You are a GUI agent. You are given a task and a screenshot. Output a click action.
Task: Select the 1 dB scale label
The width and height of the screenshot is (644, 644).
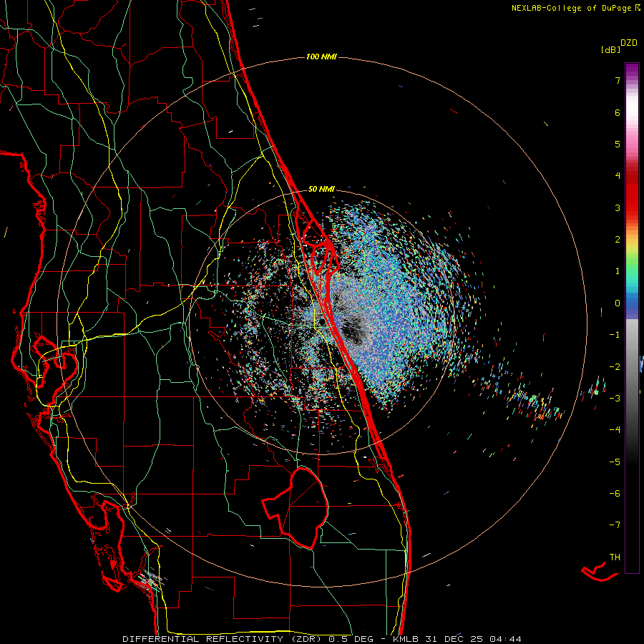pyautogui.click(x=618, y=271)
